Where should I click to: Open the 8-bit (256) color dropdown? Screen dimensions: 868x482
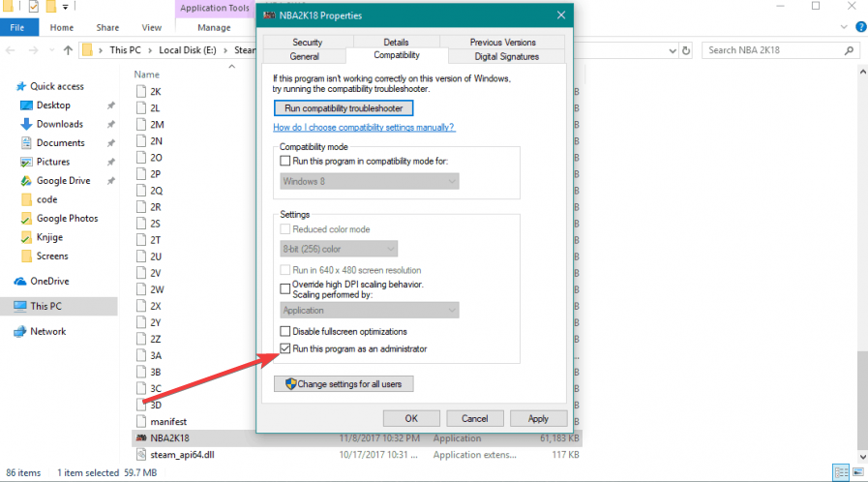tap(339, 249)
